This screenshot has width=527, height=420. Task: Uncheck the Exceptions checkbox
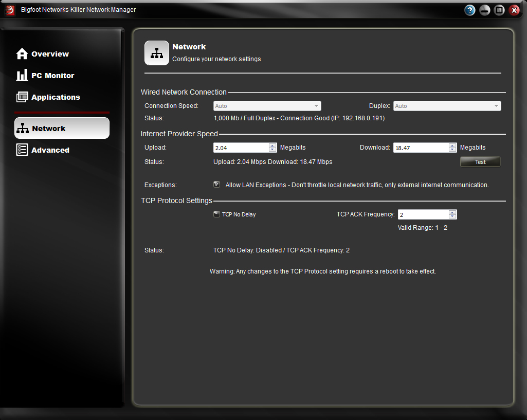pyautogui.click(x=216, y=184)
